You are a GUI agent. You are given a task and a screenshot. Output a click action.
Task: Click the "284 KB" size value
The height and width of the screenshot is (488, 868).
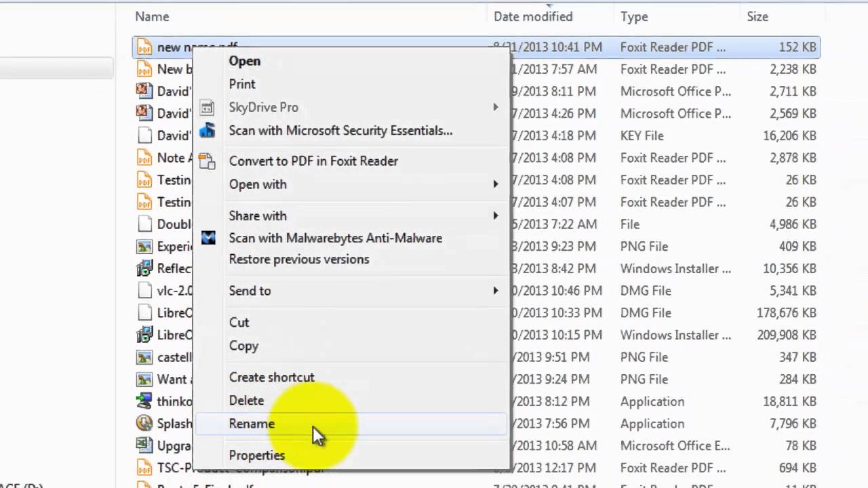pos(797,380)
